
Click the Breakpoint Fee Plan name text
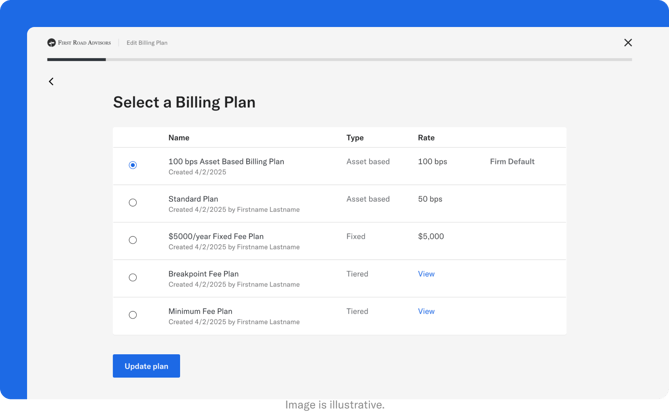pos(204,274)
